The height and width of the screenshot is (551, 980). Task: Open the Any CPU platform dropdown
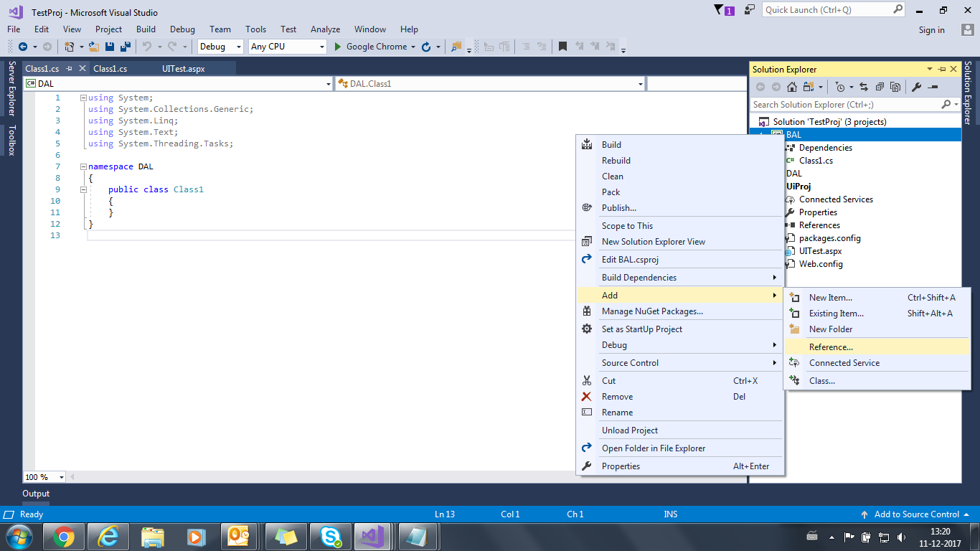pos(286,46)
